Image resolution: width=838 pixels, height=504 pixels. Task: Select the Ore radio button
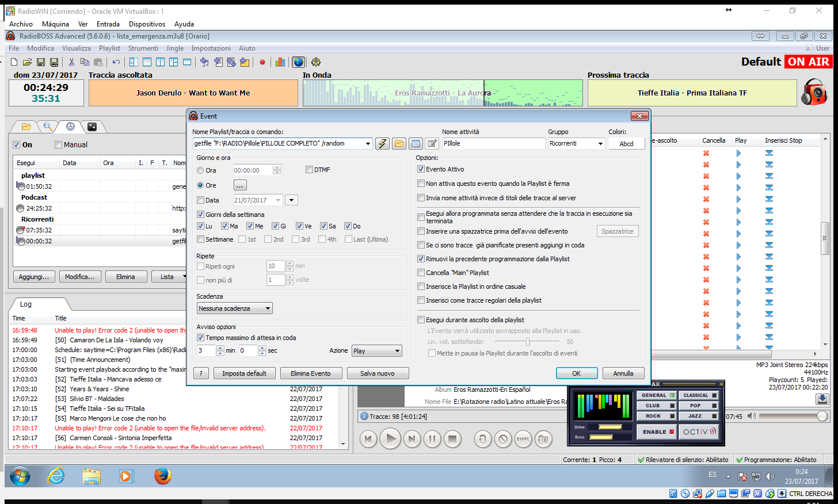coord(200,185)
